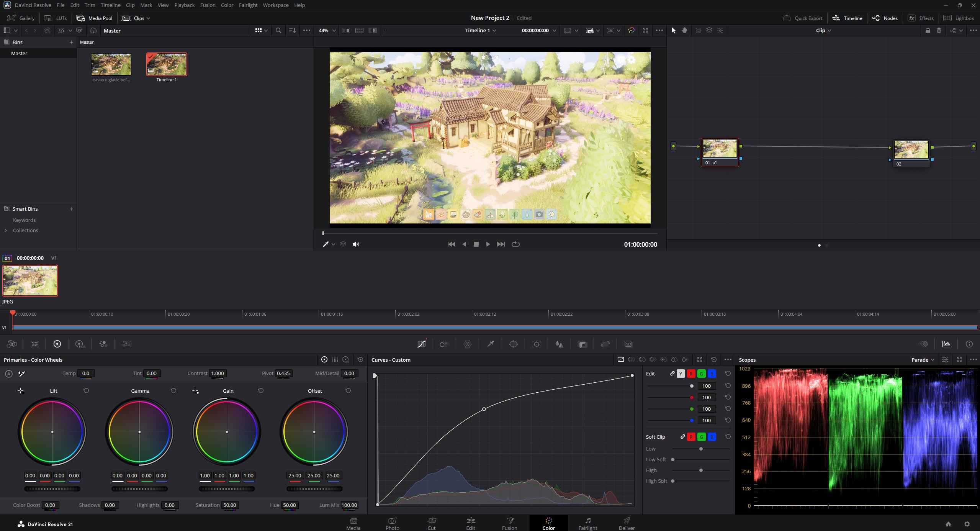Toggle the Effects panel
The height and width of the screenshot is (531, 980).
[921, 18]
